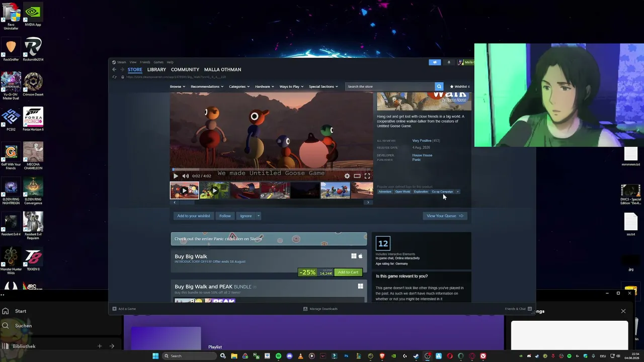
Task: Open the Help menu in Steam
Action: [x=170, y=62]
